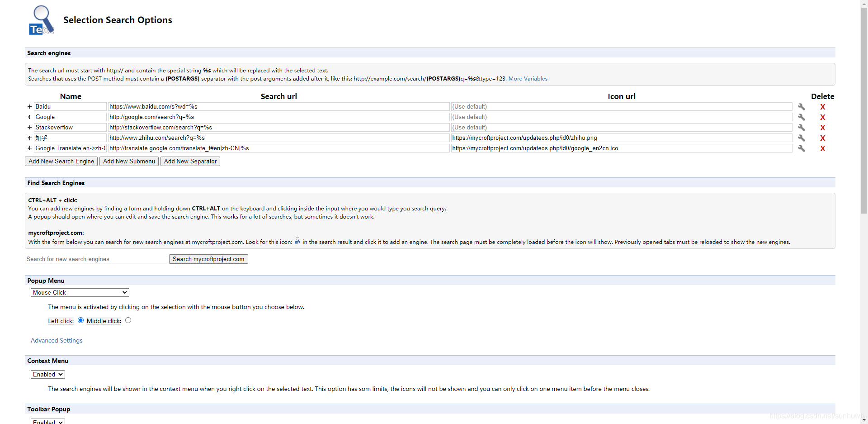Click the Selection Search magnifier logo
This screenshot has width=868, height=424.
point(41,20)
